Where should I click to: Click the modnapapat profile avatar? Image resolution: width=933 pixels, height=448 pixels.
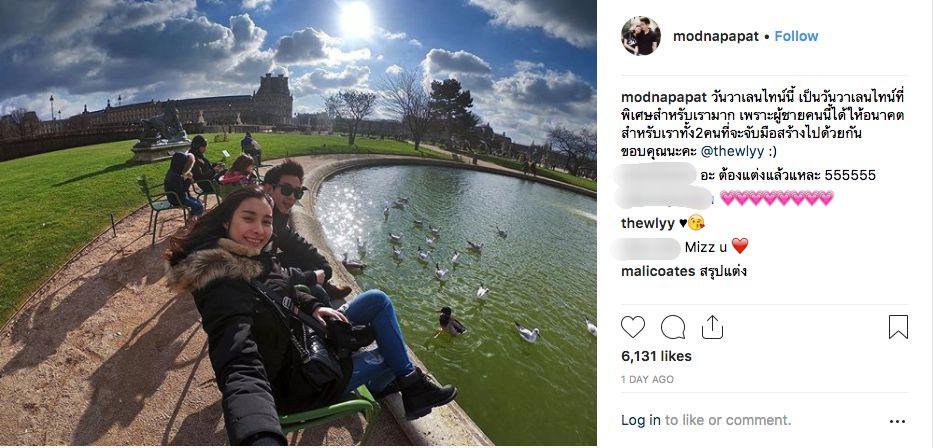coord(640,36)
